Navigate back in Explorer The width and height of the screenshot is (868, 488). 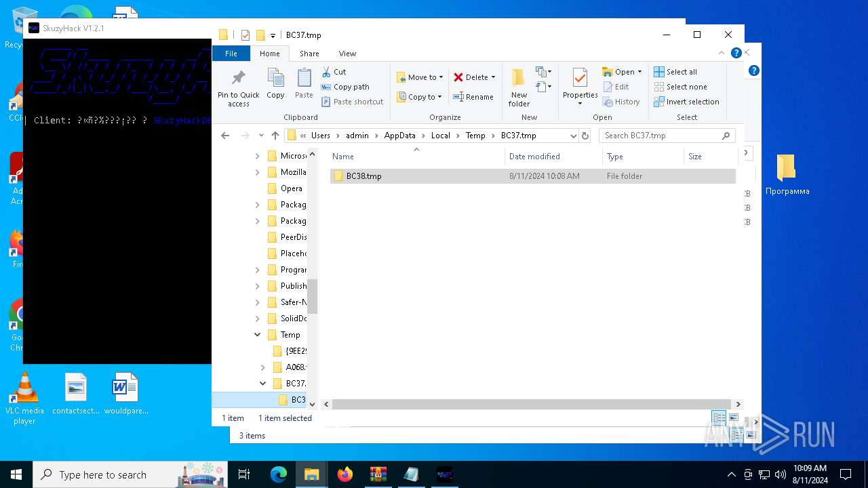point(226,136)
